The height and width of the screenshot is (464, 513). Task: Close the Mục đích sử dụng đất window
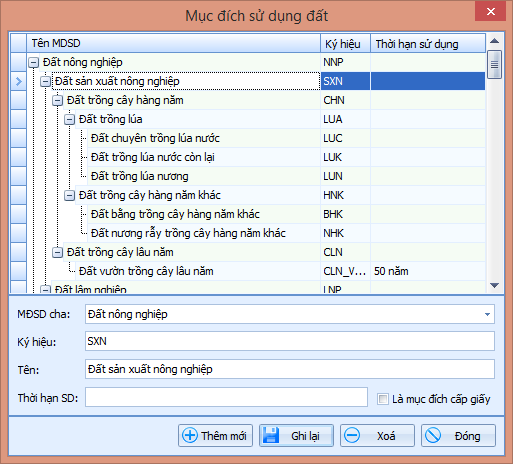click(x=490, y=11)
